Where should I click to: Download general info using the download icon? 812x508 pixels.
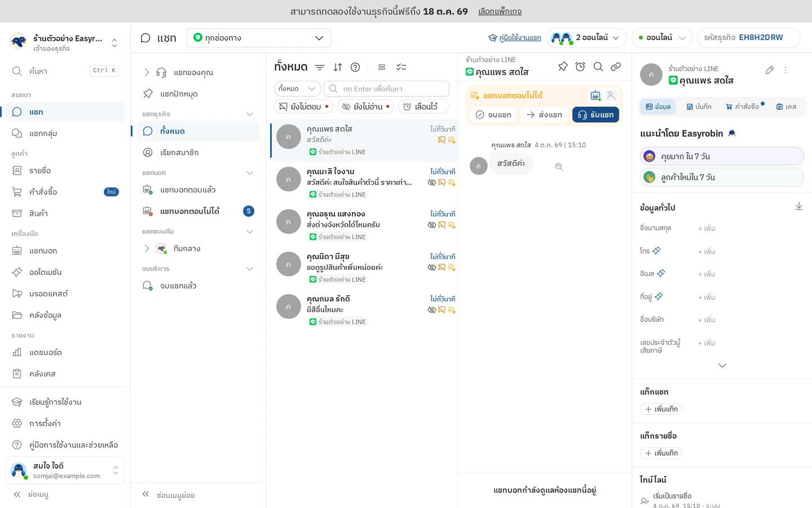[x=799, y=207]
